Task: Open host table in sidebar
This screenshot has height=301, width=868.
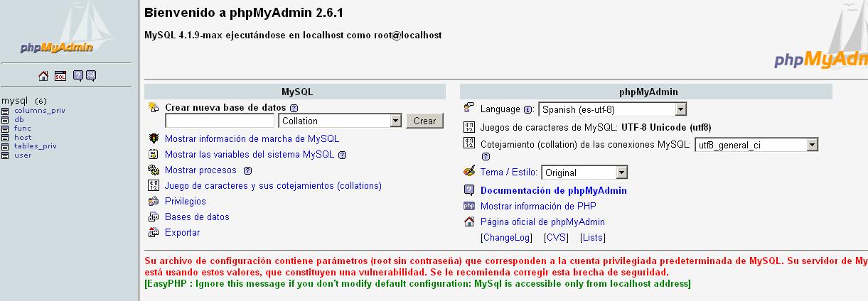Action: [23, 138]
